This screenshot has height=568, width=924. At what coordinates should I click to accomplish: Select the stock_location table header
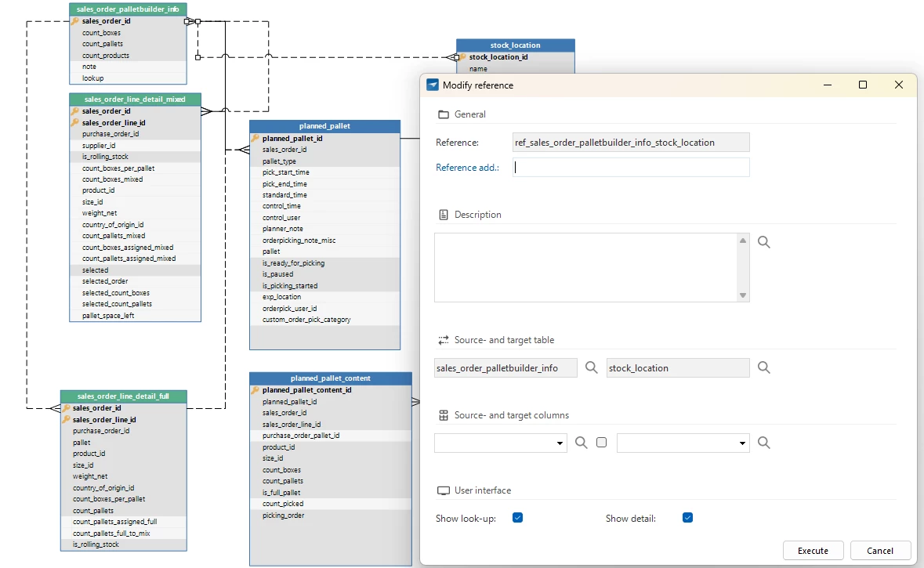[516, 45]
